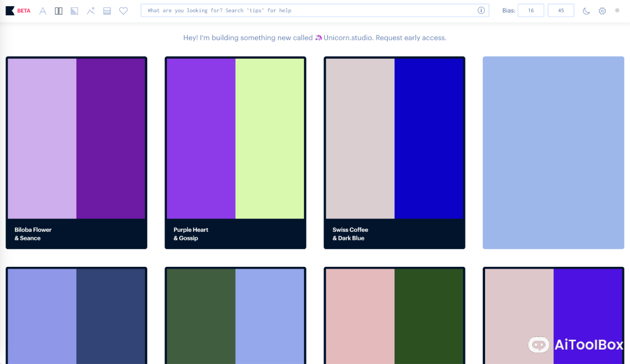Click the info icon in search bar
The image size is (630, 364).
coord(481,10)
